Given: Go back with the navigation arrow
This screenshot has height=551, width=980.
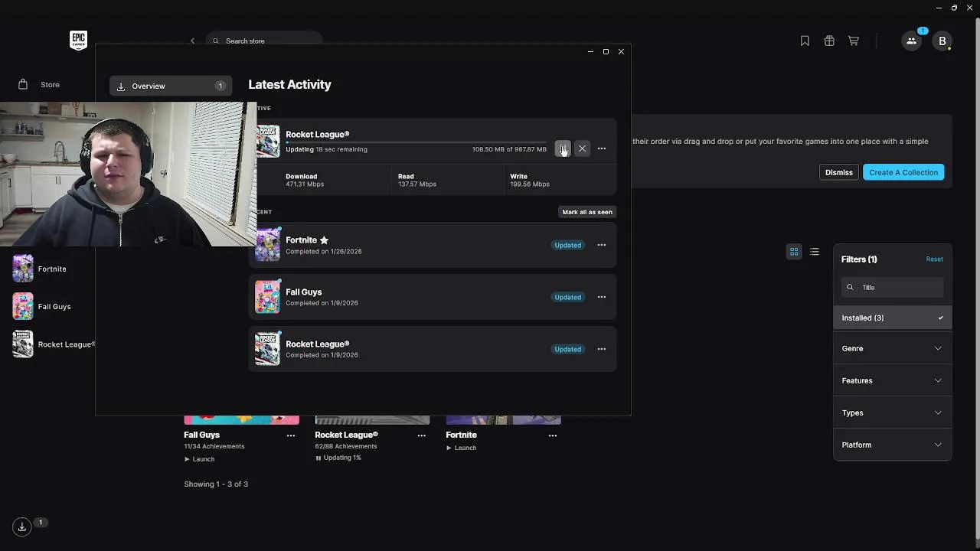Looking at the screenshot, I should [x=193, y=41].
